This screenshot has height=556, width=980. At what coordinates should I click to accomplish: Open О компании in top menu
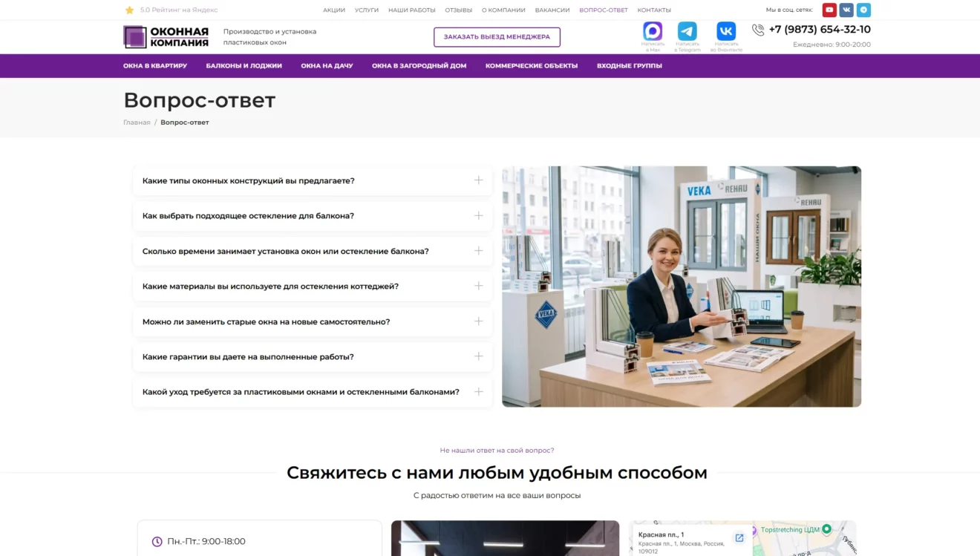(503, 10)
